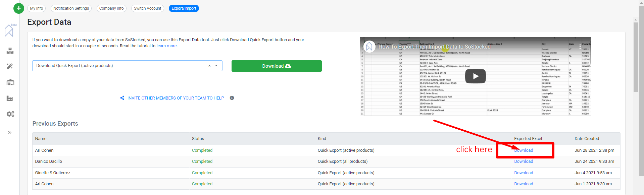Download Ari Cohen's Jun 1 export
Image resolution: width=644 pixels, height=195 pixels.
[x=524, y=184]
